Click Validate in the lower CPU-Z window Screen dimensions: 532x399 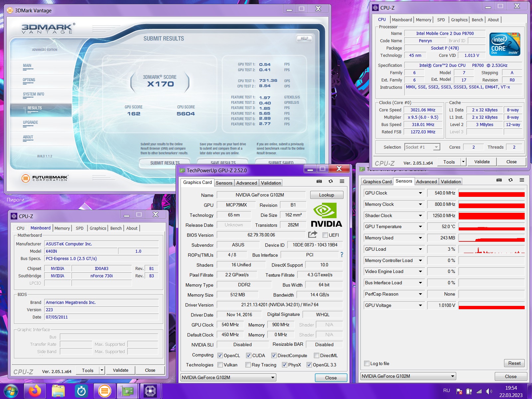(120, 370)
